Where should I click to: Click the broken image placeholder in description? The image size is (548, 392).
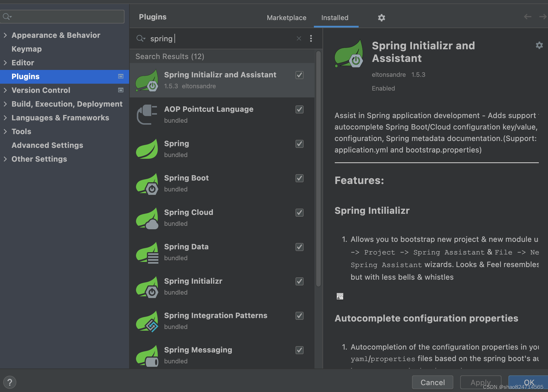(340, 296)
